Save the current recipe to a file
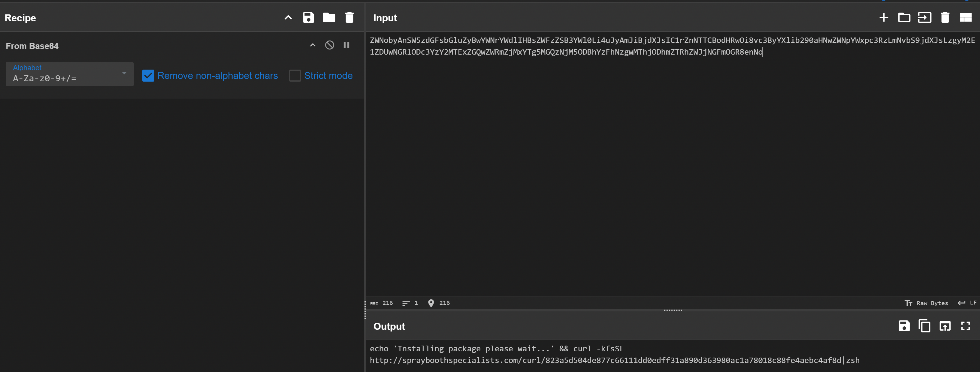The image size is (980, 372). point(309,17)
